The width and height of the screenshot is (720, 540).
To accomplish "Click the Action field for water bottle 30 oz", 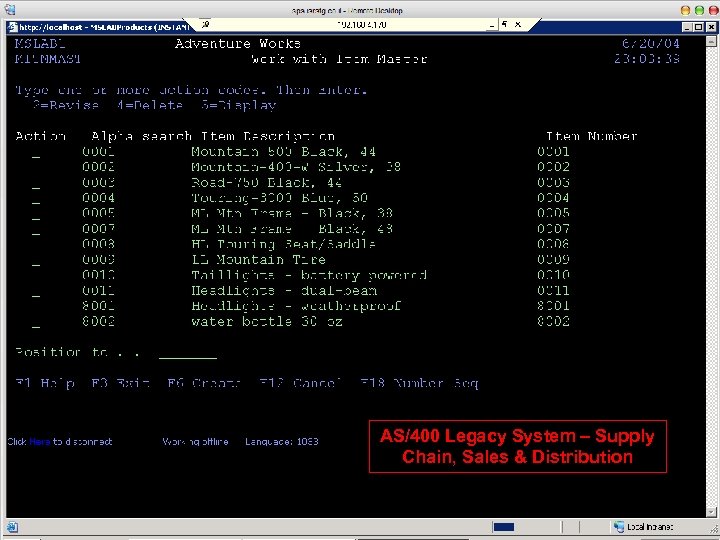I will [36, 324].
